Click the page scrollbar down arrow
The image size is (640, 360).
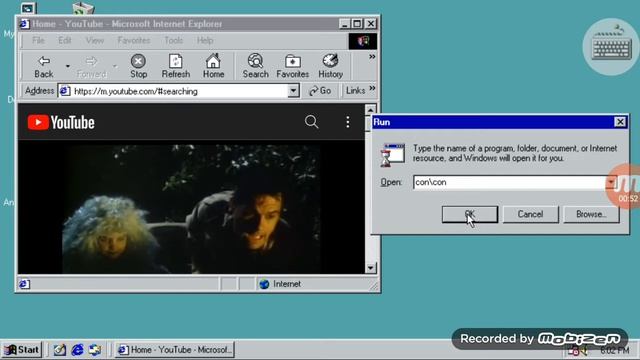click(370, 268)
